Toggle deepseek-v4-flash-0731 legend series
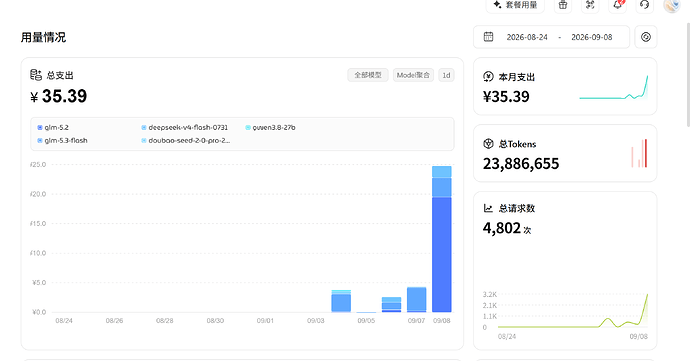 pos(185,128)
